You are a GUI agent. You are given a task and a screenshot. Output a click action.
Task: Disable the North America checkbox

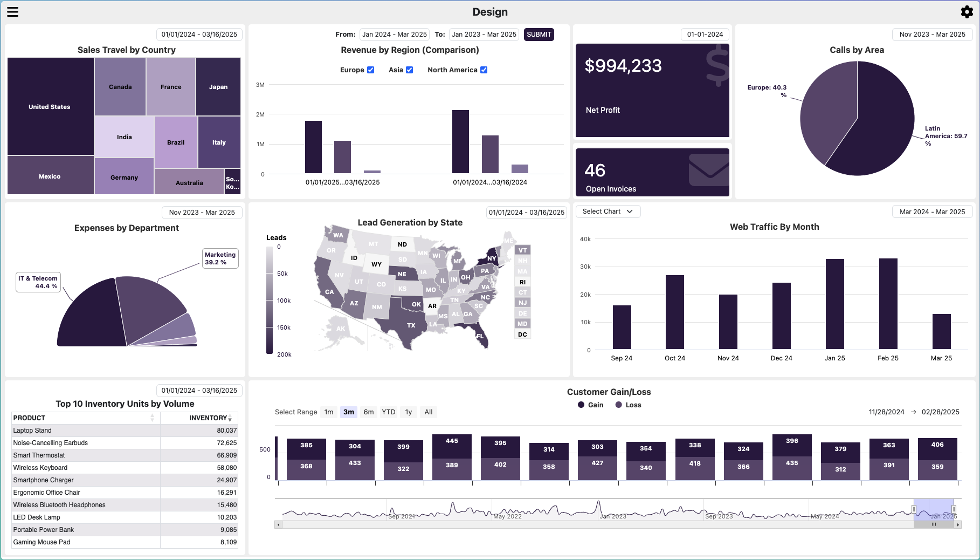point(484,70)
